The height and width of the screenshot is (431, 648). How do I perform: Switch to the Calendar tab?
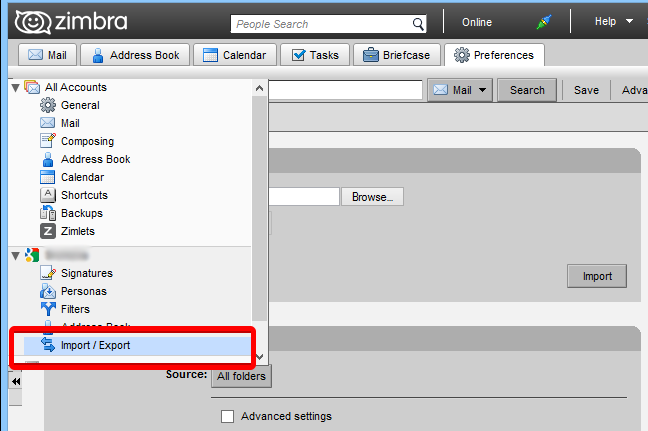(235, 55)
